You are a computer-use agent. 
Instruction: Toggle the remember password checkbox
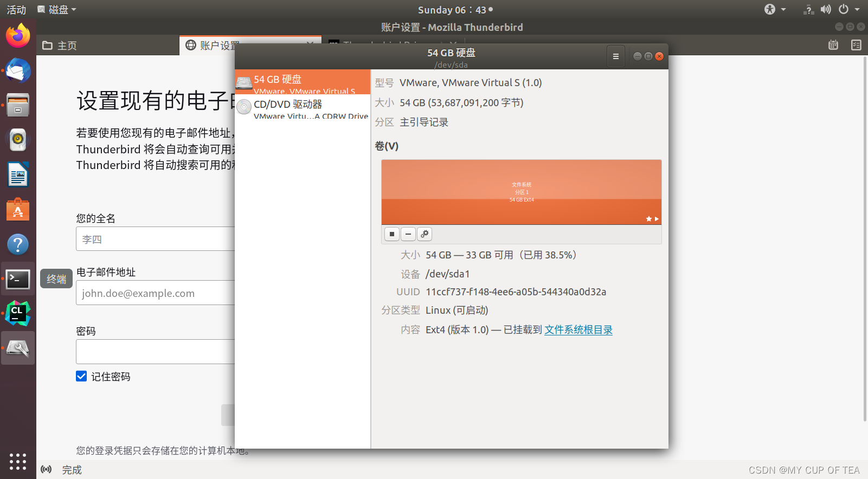tap(81, 376)
